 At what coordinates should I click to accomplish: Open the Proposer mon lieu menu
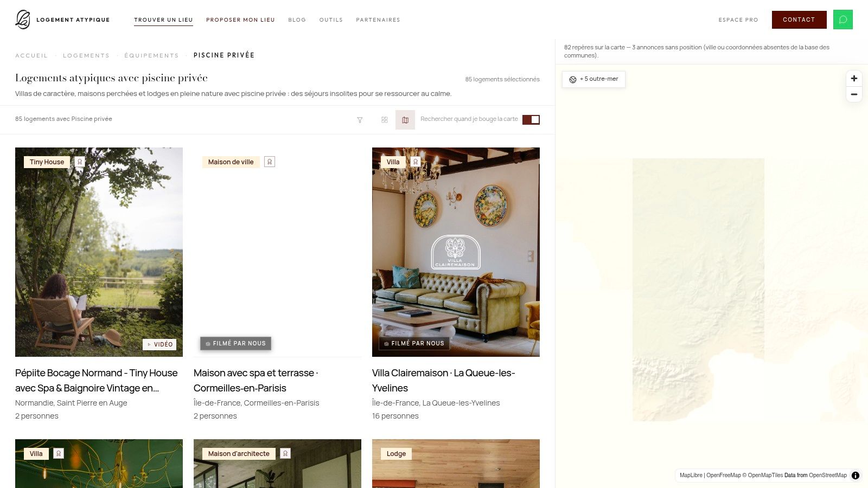click(x=240, y=20)
